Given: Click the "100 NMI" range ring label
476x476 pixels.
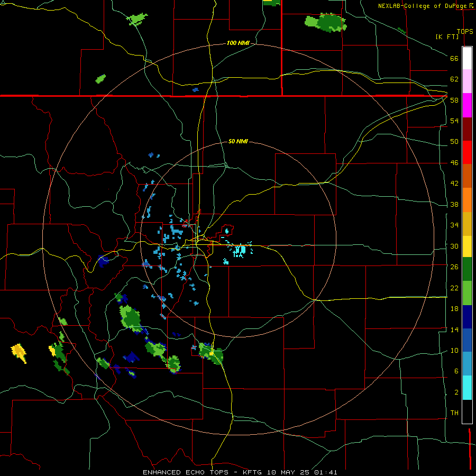Looking at the screenshot, I should tap(238, 43).
